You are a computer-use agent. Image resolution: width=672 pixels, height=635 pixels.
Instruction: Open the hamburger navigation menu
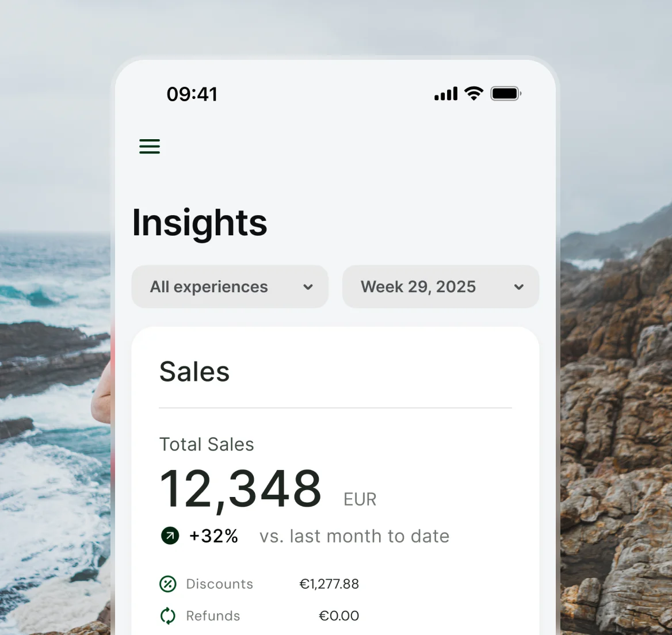[x=149, y=147]
